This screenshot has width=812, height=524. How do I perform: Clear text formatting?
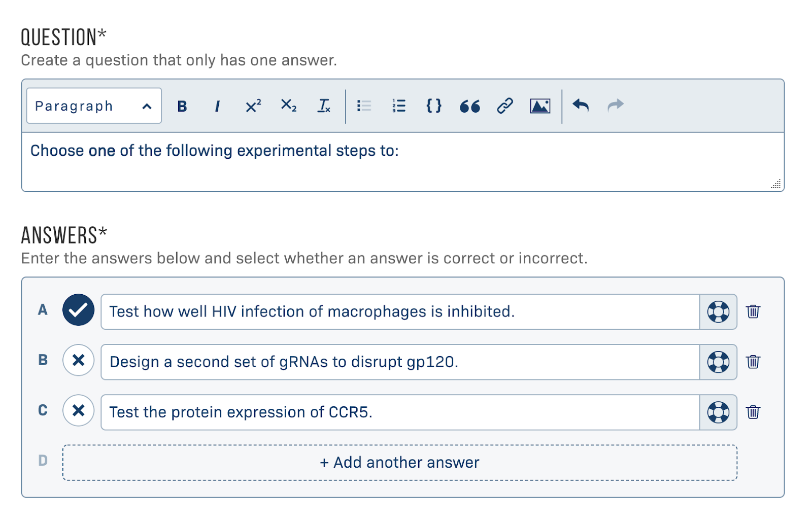324,106
